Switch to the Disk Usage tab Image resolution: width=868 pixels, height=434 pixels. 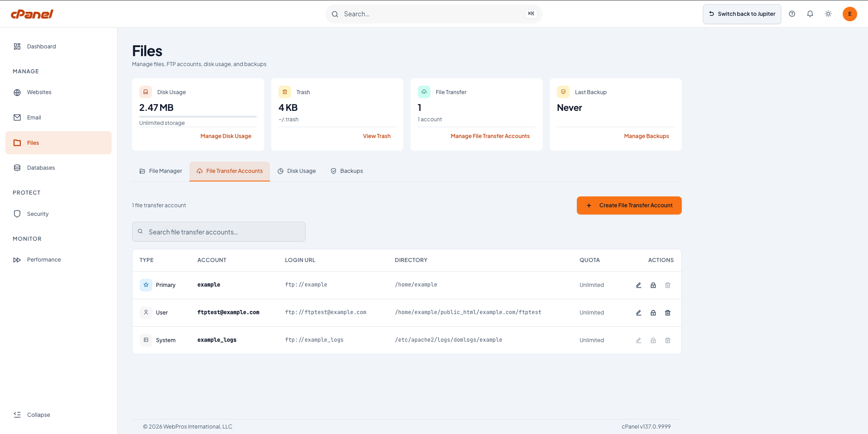[x=297, y=171]
